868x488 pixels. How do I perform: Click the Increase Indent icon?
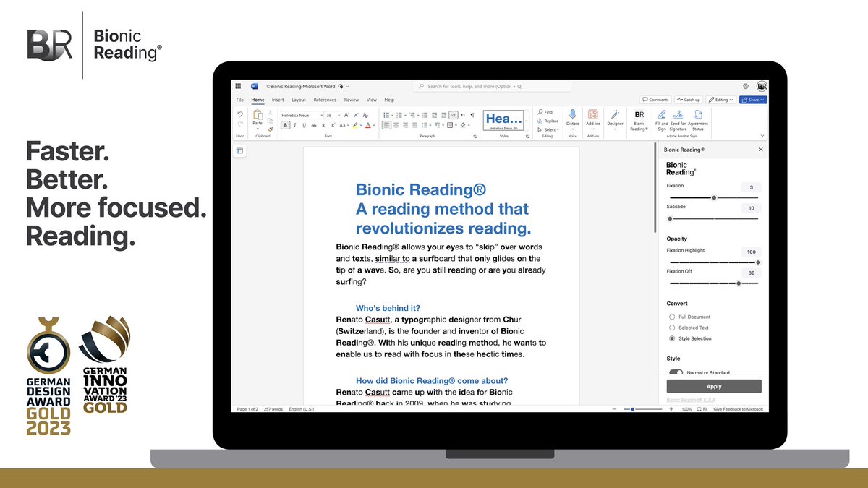pos(444,114)
